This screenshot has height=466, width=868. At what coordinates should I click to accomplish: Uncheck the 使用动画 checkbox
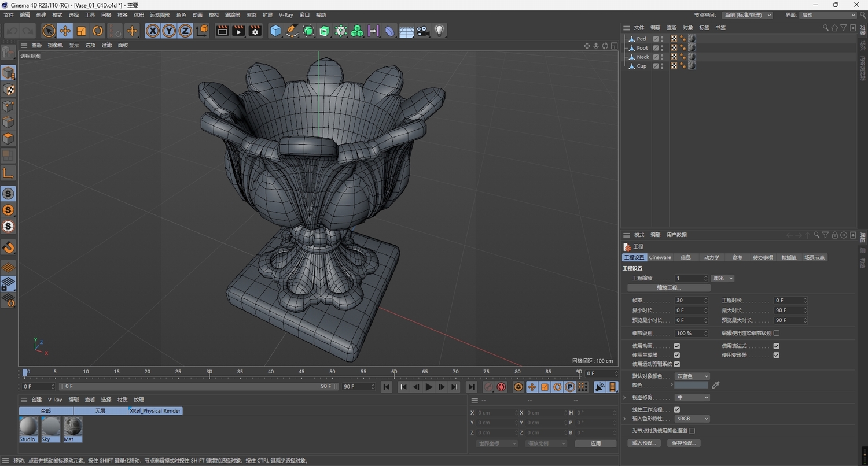(x=677, y=346)
